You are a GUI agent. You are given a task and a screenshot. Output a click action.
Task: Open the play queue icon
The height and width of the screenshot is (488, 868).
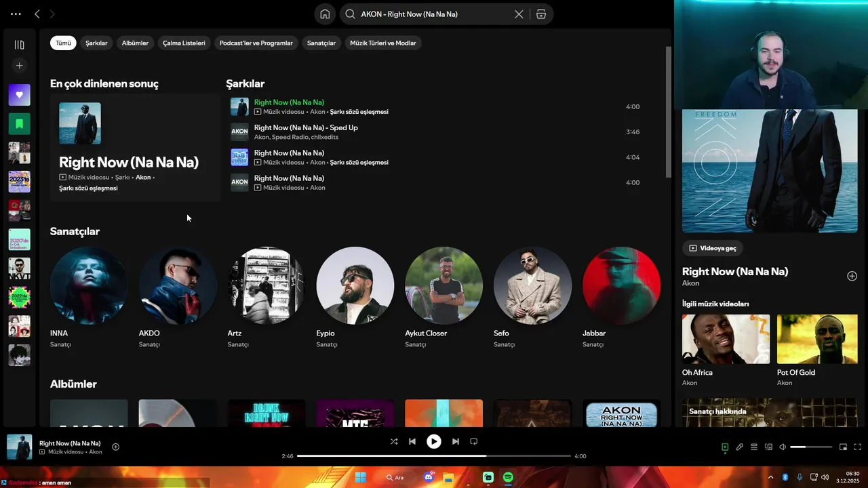pyautogui.click(x=754, y=447)
